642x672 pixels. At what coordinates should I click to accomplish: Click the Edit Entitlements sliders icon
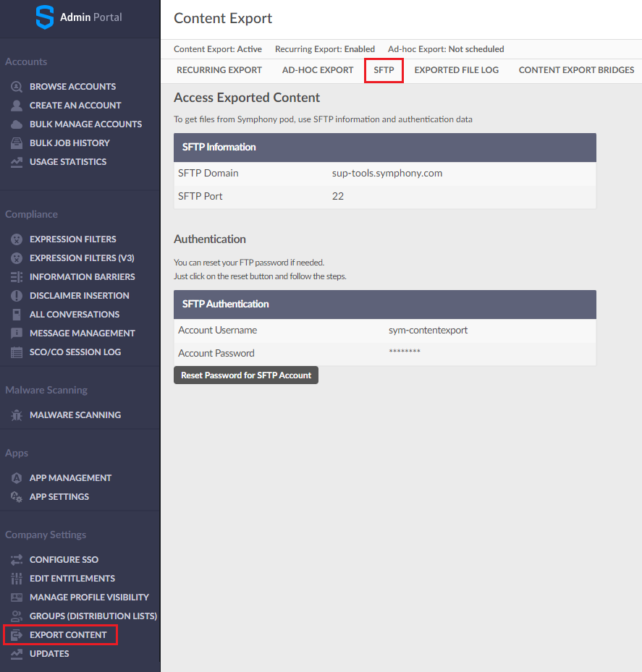pyautogui.click(x=17, y=579)
